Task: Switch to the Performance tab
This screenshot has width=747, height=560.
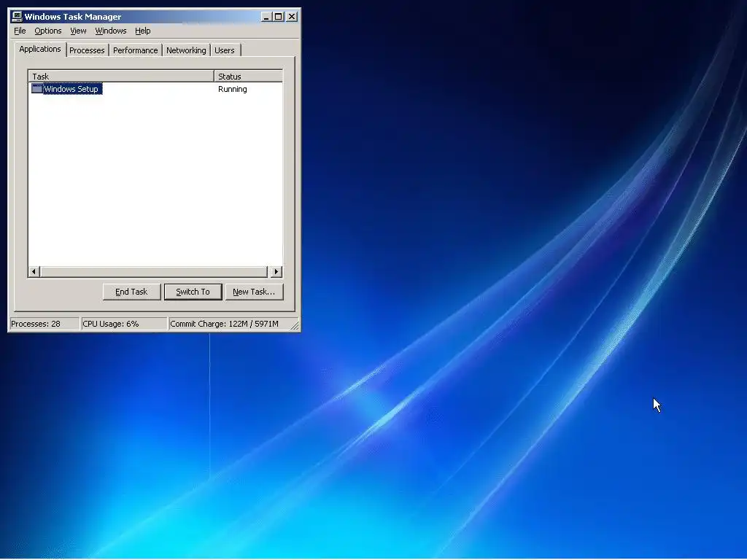Action: [x=135, y=50]
